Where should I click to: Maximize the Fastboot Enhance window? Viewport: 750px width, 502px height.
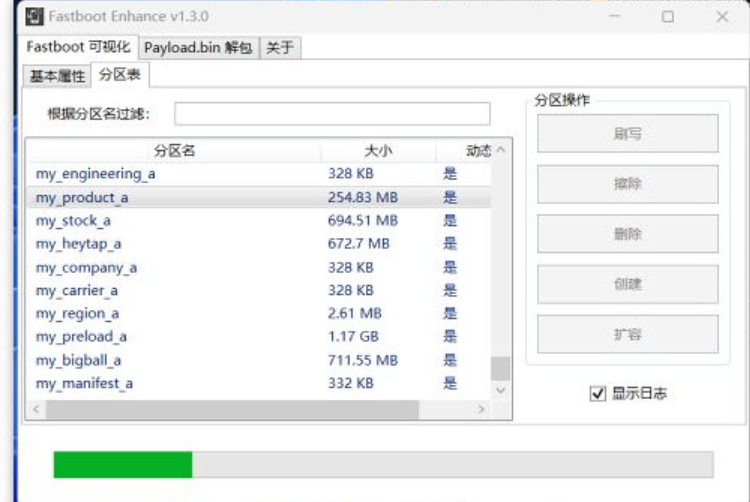coord(668,17)
